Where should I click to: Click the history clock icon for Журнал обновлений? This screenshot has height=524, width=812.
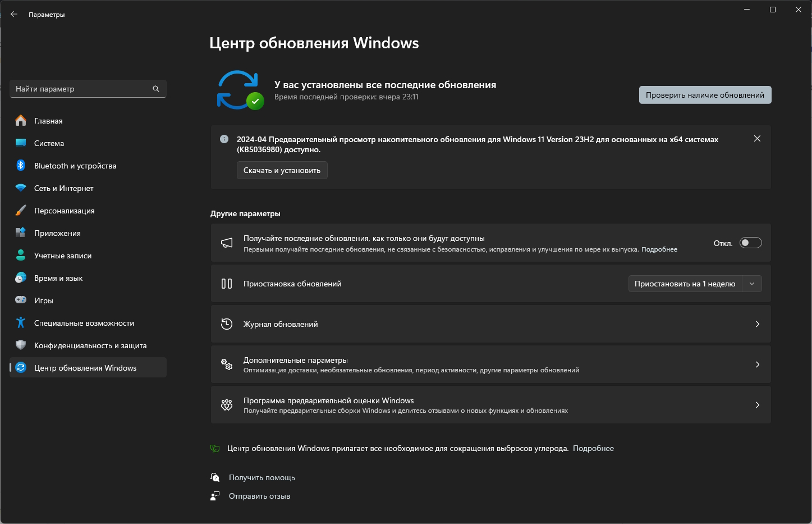pyautogui.click(x=227, y=324)
